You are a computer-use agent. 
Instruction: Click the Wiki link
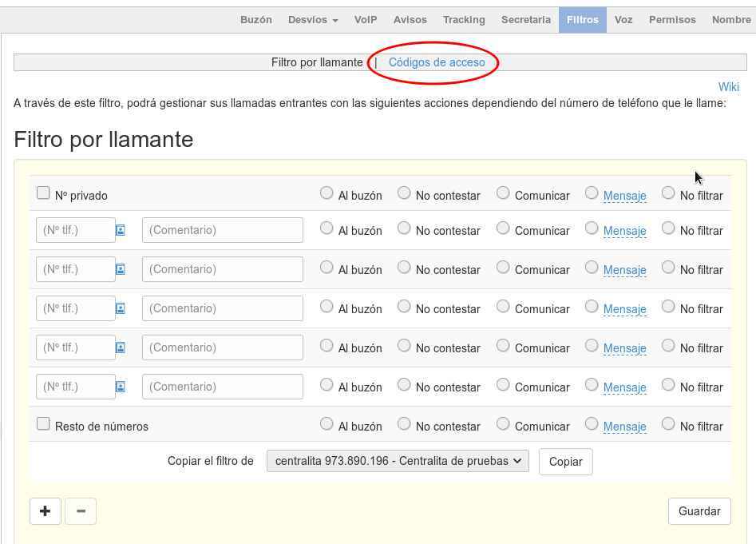tap(728, 87)
